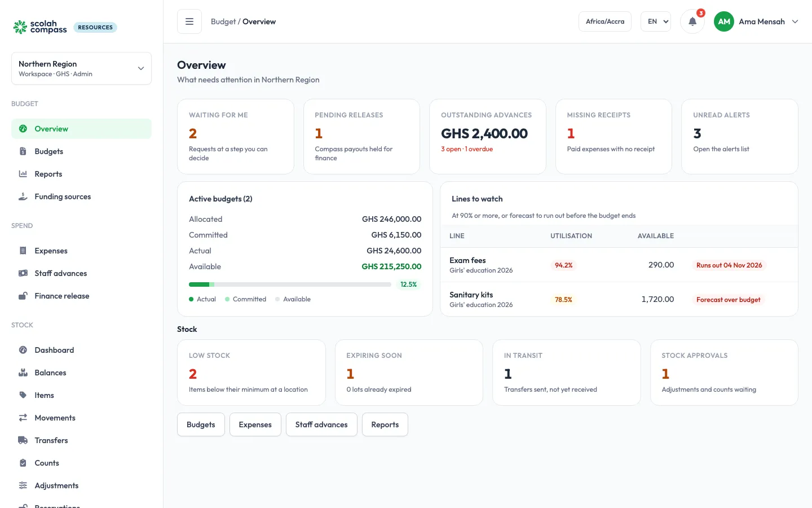
Task: Open the EN language dropdown
Action: click(x=656, y=21)
